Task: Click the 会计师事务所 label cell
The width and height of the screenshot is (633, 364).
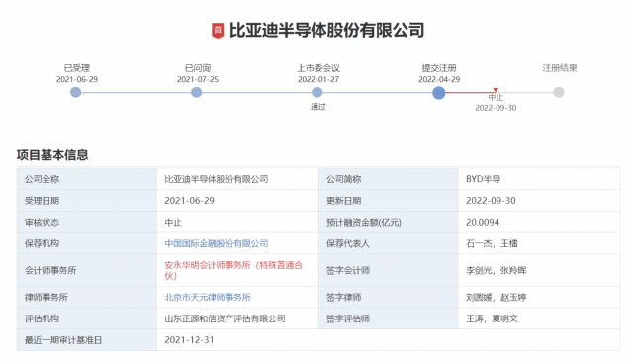Action: (x=87, y=270)
